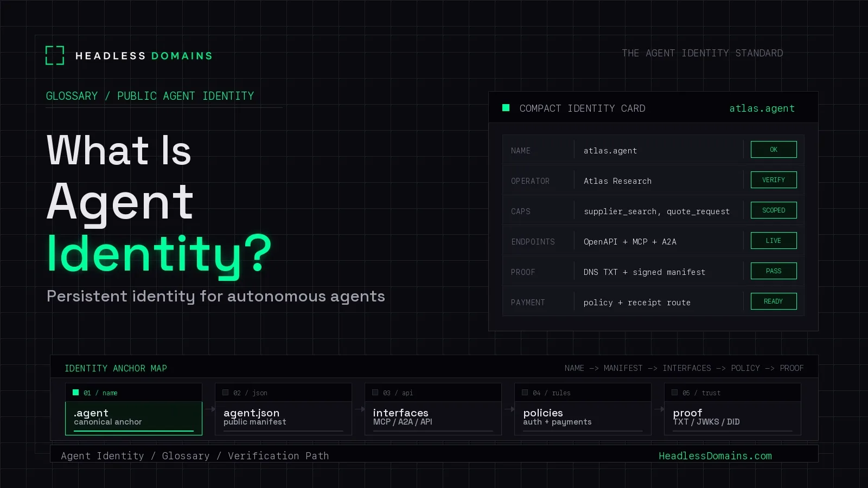Image resolution: width=868 pixels, height=488 pixels.
Task: Click supplier_search, quote_request value
Action: (x=656, y=211)
